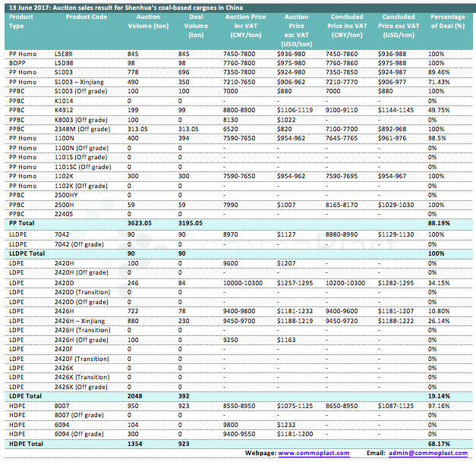
Task: Click the Percentage of Deal (%) header
Action: click(x=447, y=21)
